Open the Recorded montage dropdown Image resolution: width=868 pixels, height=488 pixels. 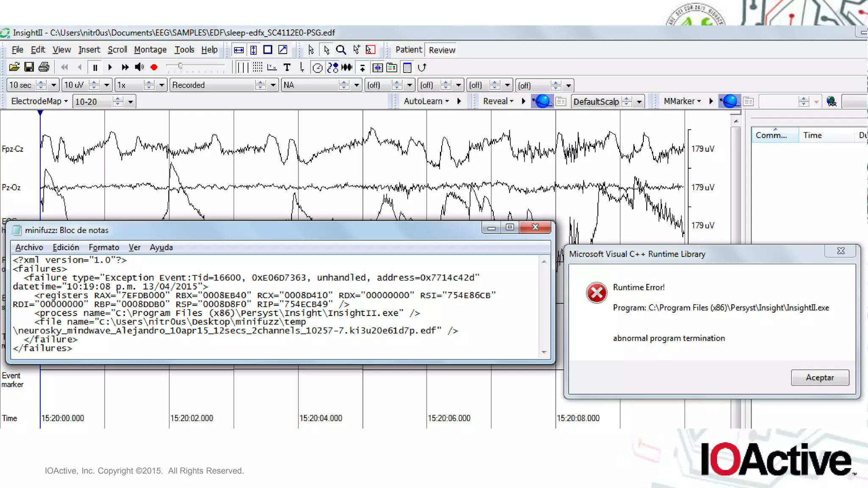pos(273,85)
